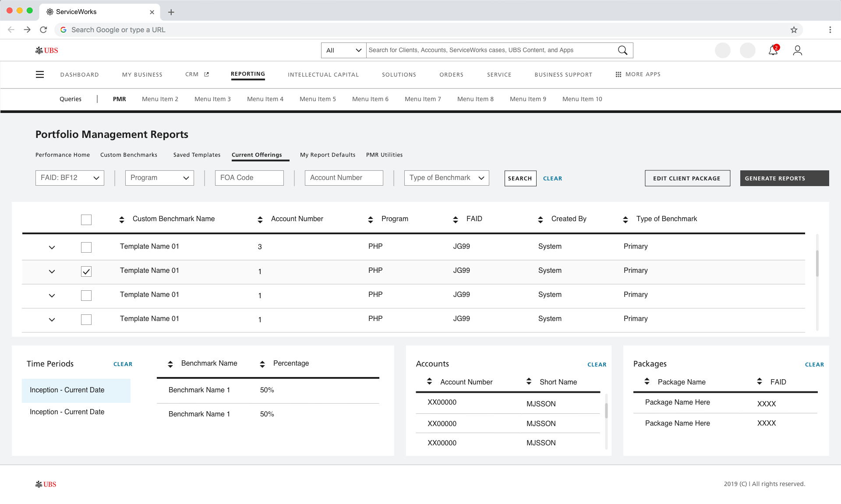
Task: Open the hamburger navigation menu
Action: coord(40,74)
